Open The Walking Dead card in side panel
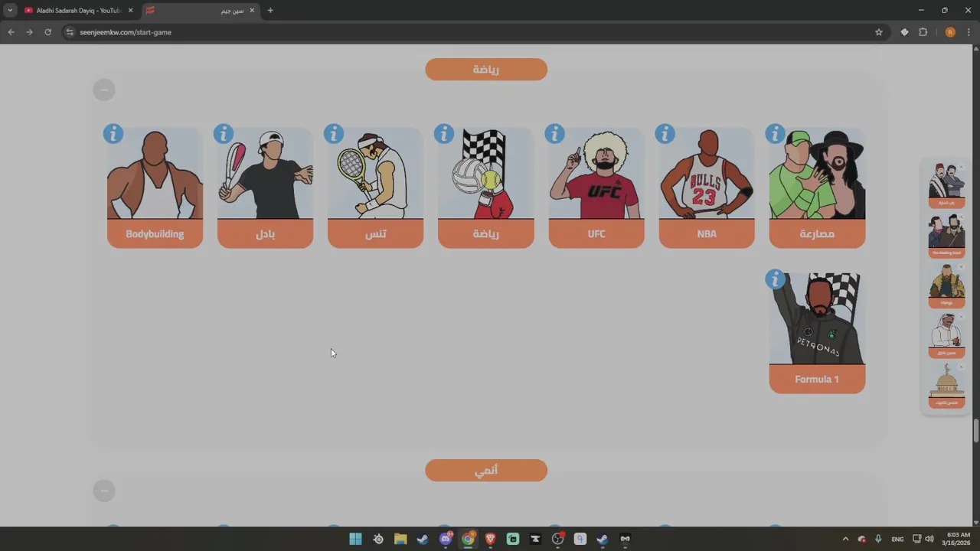The width and height of the screenshot is (980, 551). [x=947, y=236]
